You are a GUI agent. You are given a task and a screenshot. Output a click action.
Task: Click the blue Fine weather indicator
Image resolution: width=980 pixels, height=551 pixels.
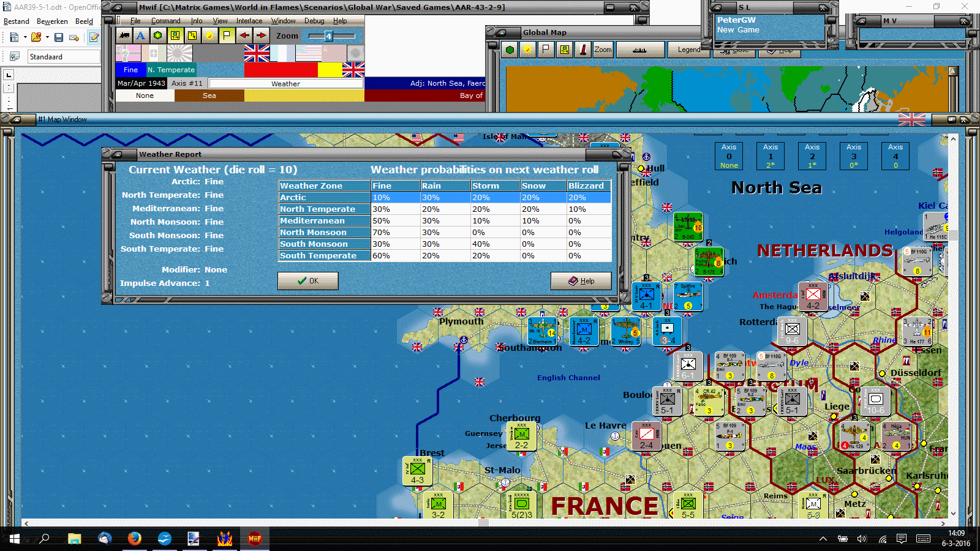[130, 70]
